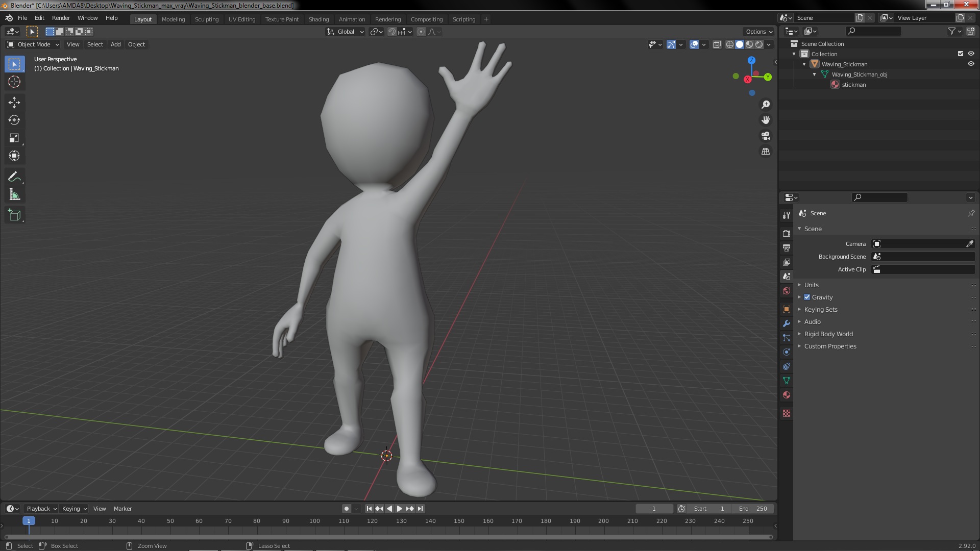Open the viewport Options dropdown
Screen dimensions: 980x551
click(759, 32)
